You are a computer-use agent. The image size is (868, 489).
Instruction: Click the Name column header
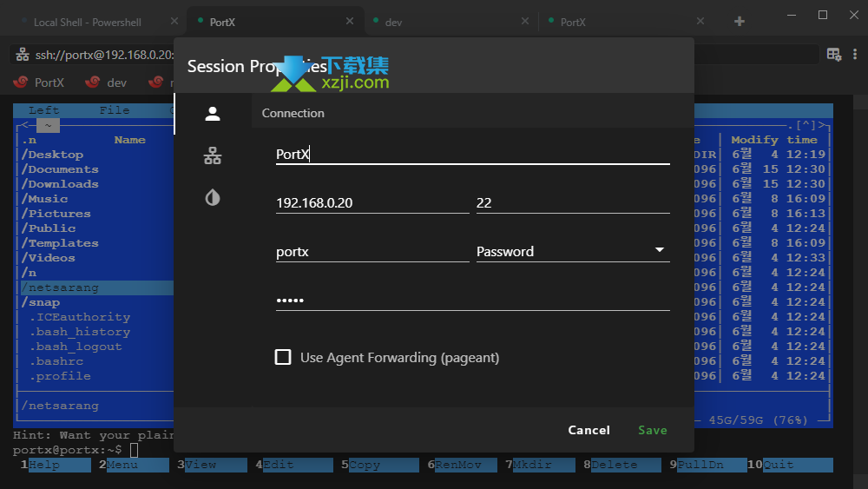point(129,140)
